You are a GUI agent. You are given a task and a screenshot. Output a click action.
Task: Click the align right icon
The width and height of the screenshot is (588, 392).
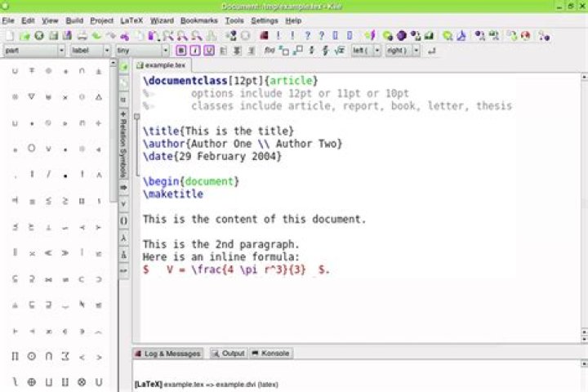[252, 51]
